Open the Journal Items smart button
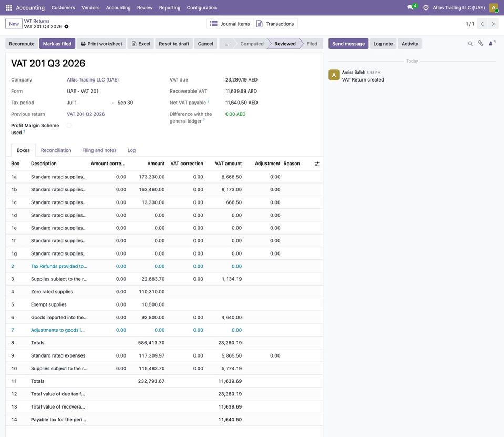This screenshot has width=504, height=437. pos(230,24)
